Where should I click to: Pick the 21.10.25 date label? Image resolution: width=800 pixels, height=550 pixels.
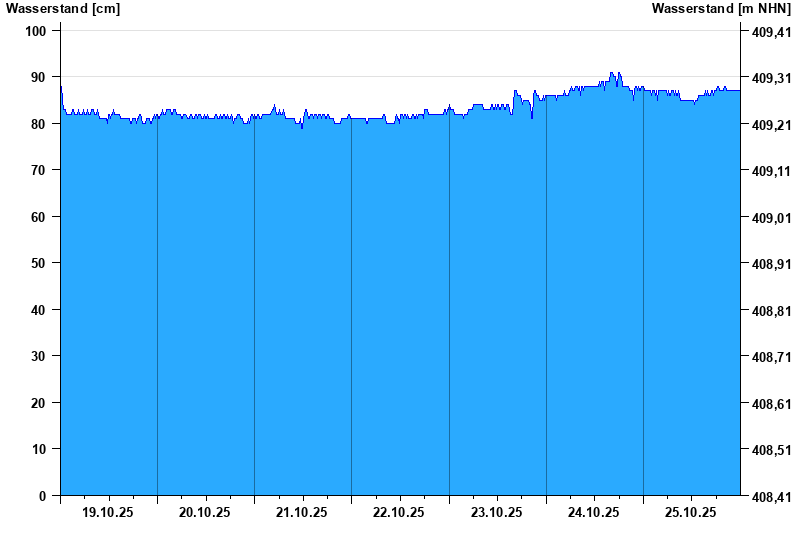(x=302, y=512)
